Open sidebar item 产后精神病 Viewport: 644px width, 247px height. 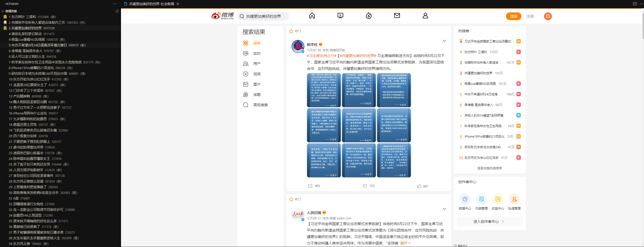[x=61, y=96]
